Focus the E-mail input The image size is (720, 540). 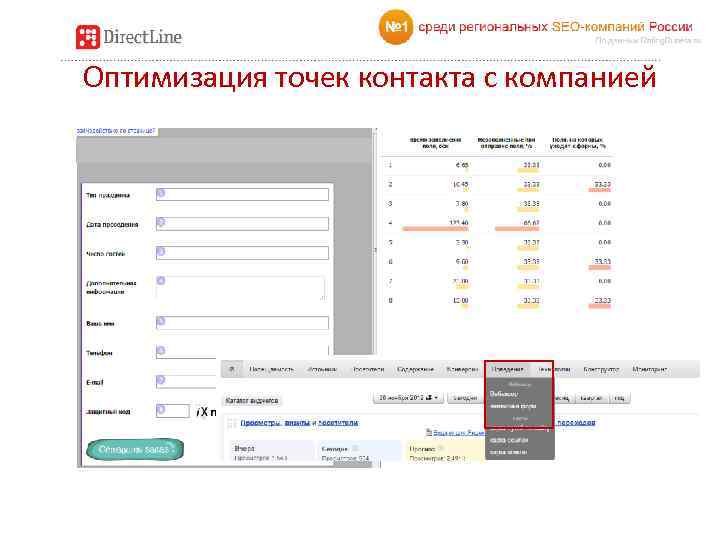coord(186,381)
